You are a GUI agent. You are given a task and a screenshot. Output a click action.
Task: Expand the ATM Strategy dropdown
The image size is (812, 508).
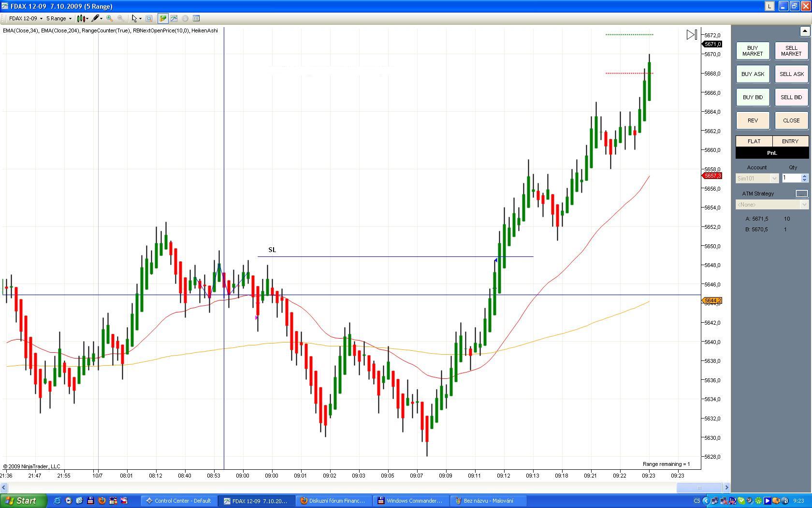point(771,205)
